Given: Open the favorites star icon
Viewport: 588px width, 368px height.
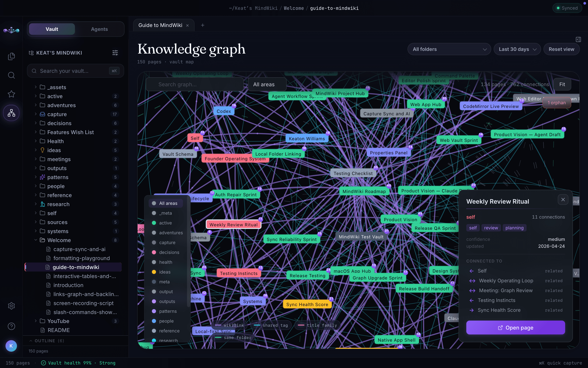Looking at the screenshot, I should [11, 94].
